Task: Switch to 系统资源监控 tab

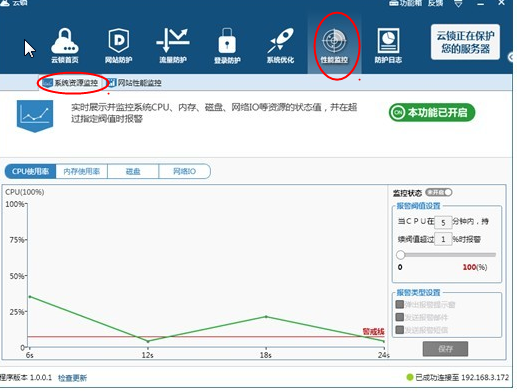Action: pos(70,83)
